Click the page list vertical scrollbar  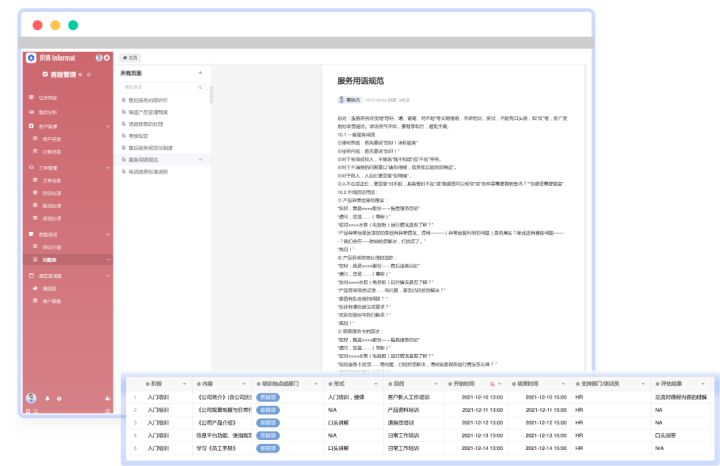(x=211, y=95)
